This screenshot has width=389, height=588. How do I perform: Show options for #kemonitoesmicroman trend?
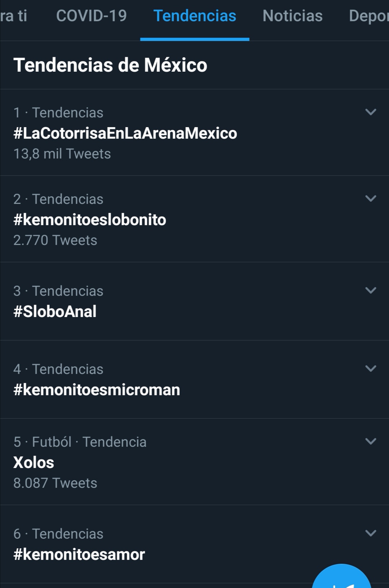(371, 369)
